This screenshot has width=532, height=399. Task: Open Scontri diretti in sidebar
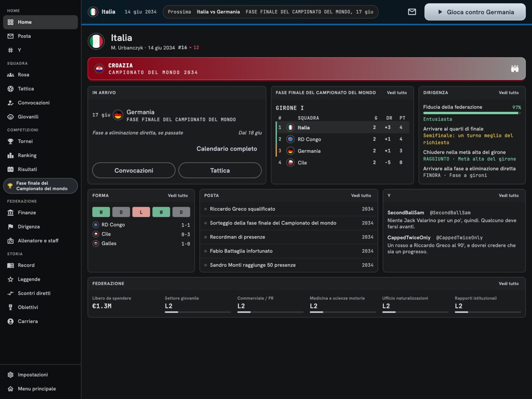(x=40, y=293)
